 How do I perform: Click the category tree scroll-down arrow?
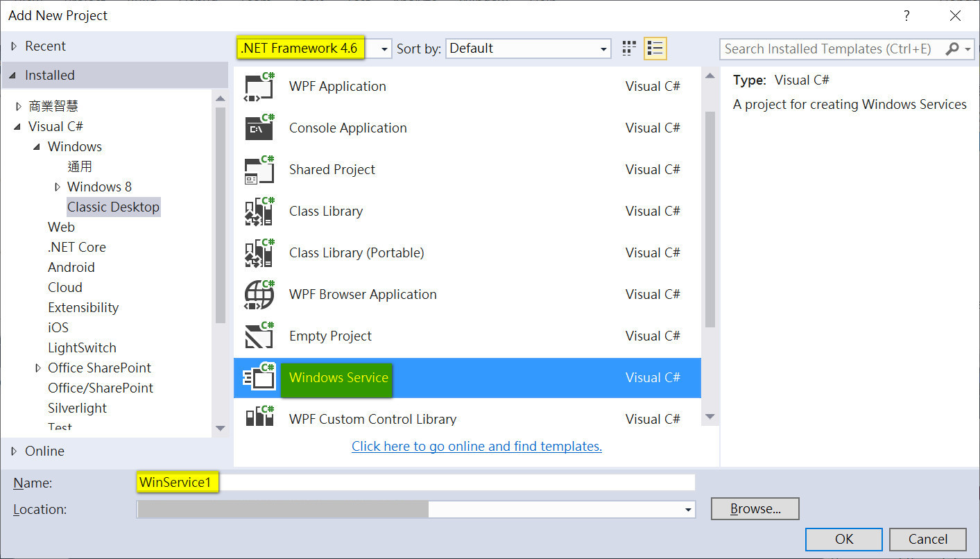point(221,429)
